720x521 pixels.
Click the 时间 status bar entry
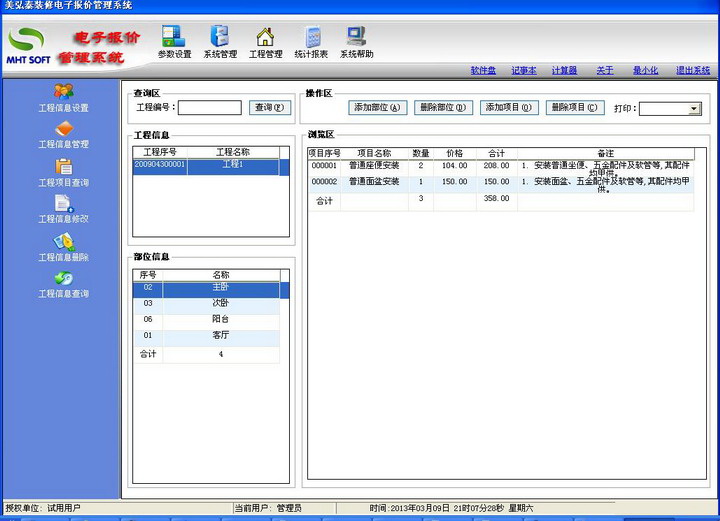451,508
